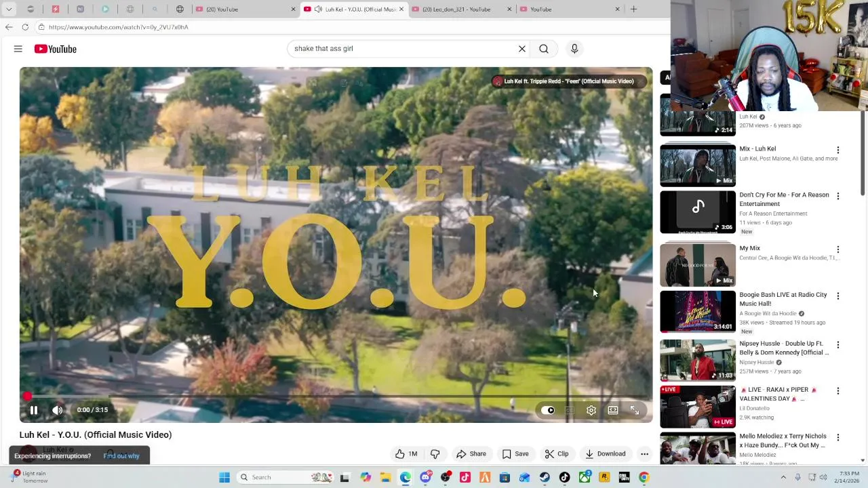This screenshot has height=488, width=868.
Task: Open options for Nipsey Hussle Double Up
Action: coord(838,344)
